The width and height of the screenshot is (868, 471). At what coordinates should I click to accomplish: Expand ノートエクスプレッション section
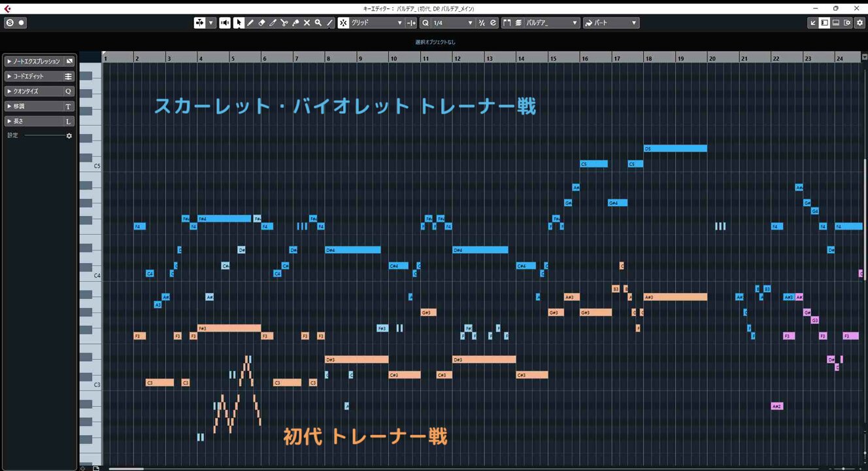tap(34, 61)
